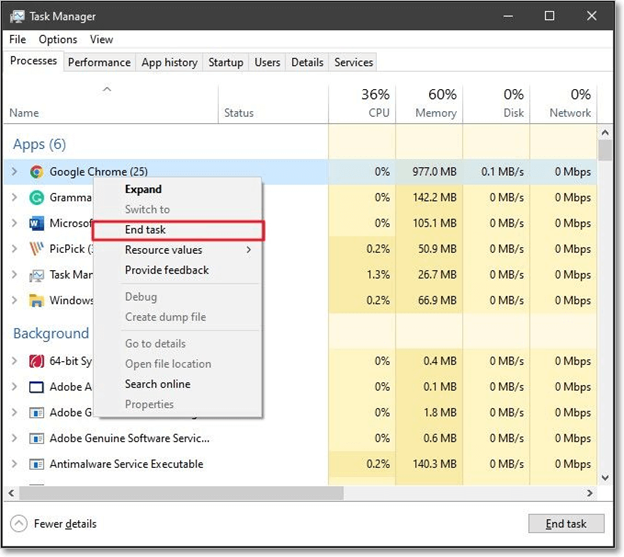Switch to the App history tab
Screen dimensions: 624x557
[x=169, y=62]
